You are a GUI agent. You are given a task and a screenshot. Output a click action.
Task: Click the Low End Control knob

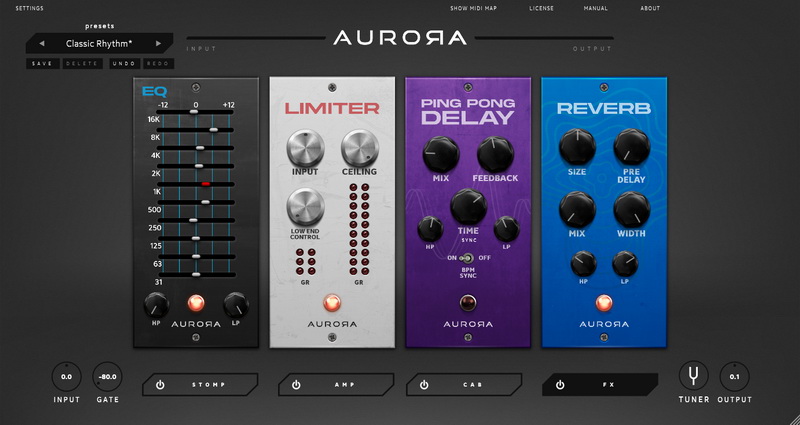pyautogui.click(x=306, y=207)
